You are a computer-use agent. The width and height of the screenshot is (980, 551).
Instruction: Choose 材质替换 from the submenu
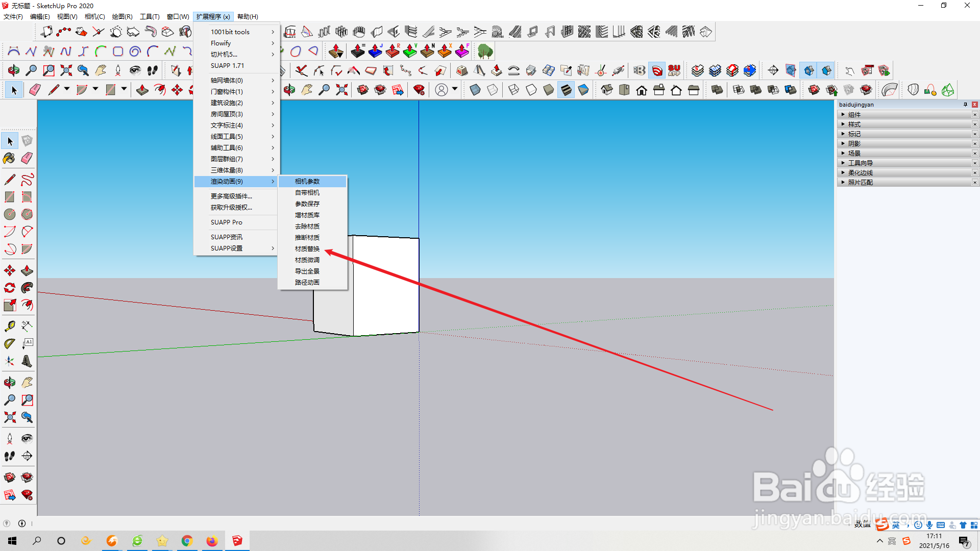coord(307,249)
